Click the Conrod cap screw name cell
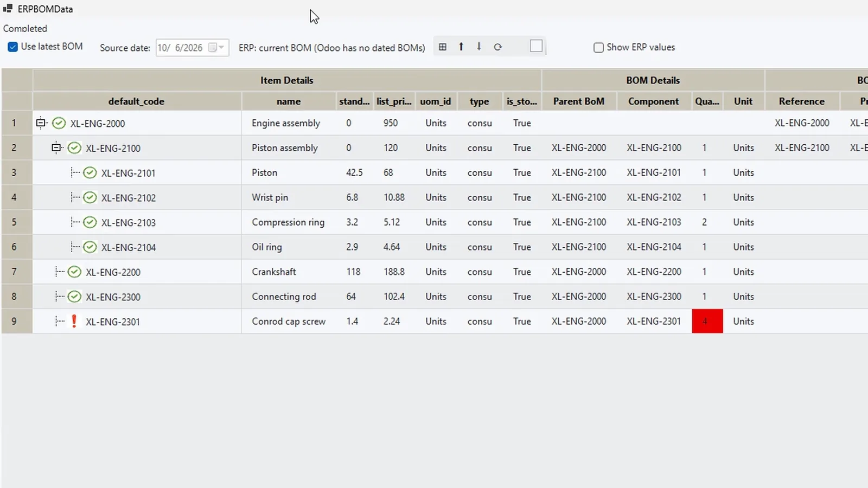The height and width of the screenshot is (488, 868). click(289, 321)
